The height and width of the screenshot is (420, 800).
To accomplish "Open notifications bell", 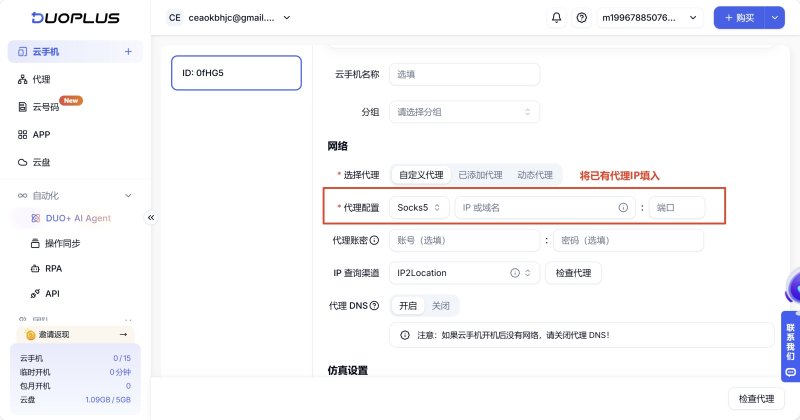I will 557,18.
